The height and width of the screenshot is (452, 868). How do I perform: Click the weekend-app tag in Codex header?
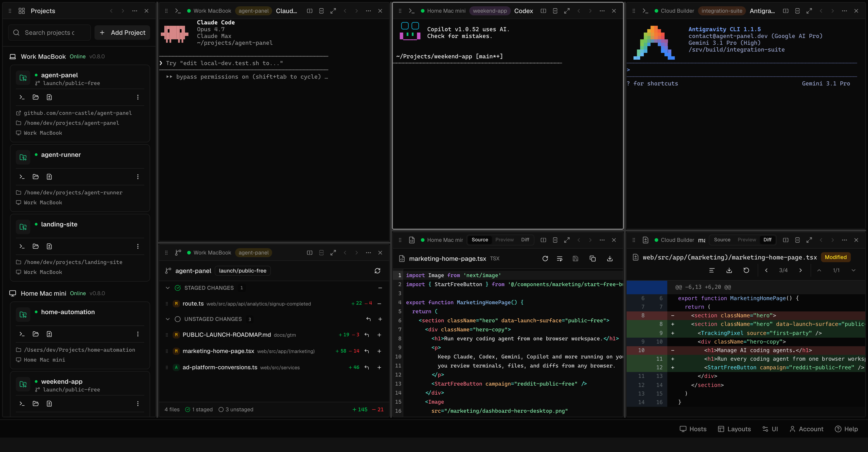[490, 11]
